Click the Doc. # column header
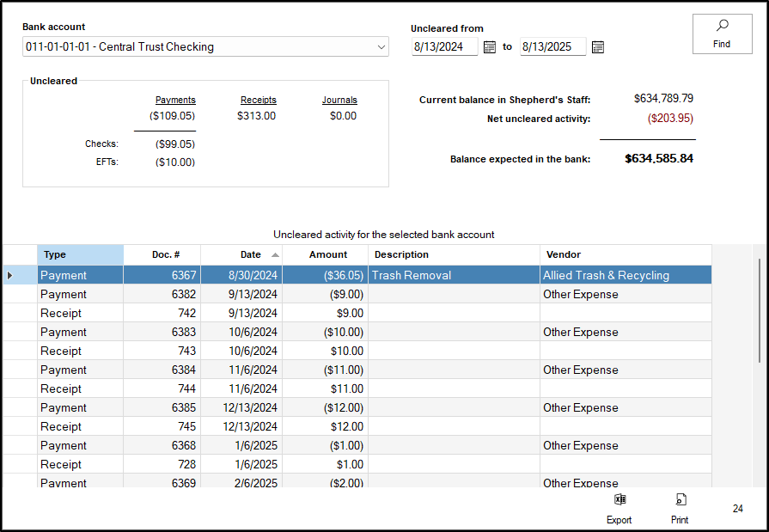The width and height of the screenshot is (769, 532). 162,254
